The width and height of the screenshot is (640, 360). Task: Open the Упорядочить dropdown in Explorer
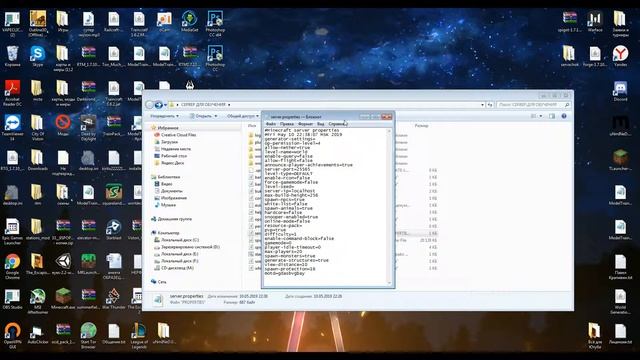(x=164, y=116)
